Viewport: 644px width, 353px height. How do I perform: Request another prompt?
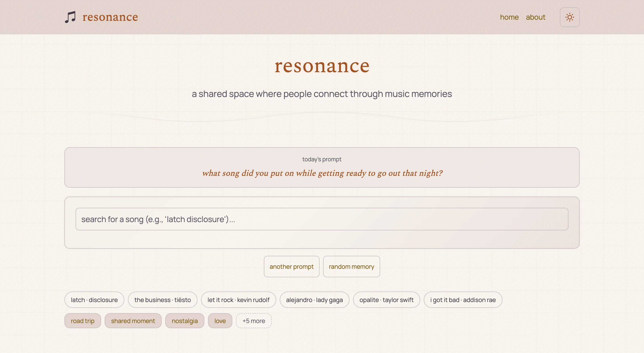(x=292, y=266)
